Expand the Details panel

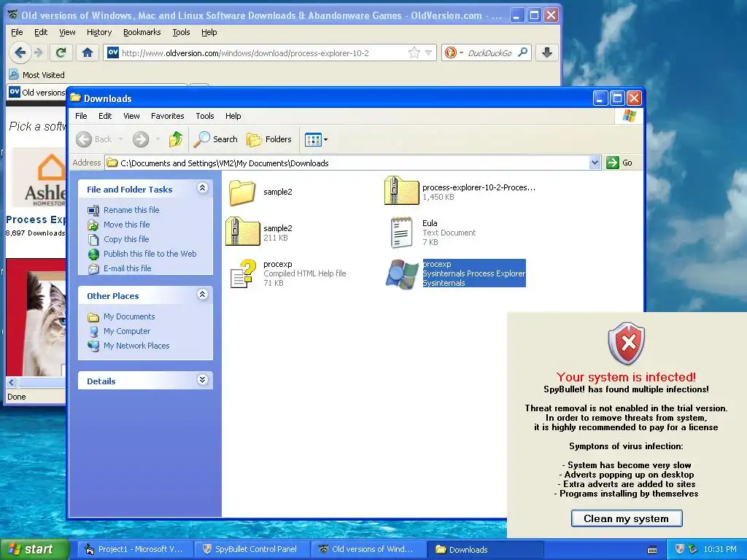(x=203, y=380)
